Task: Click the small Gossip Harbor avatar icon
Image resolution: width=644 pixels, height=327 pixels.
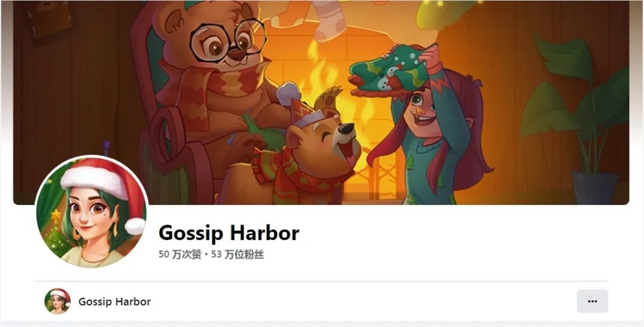Action: 57,301
